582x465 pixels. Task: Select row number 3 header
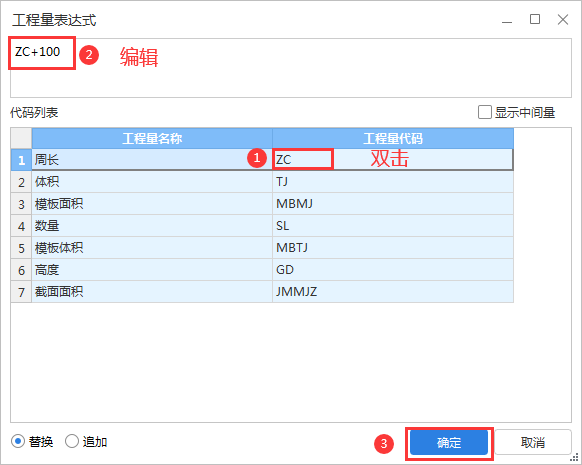[21, 204]
